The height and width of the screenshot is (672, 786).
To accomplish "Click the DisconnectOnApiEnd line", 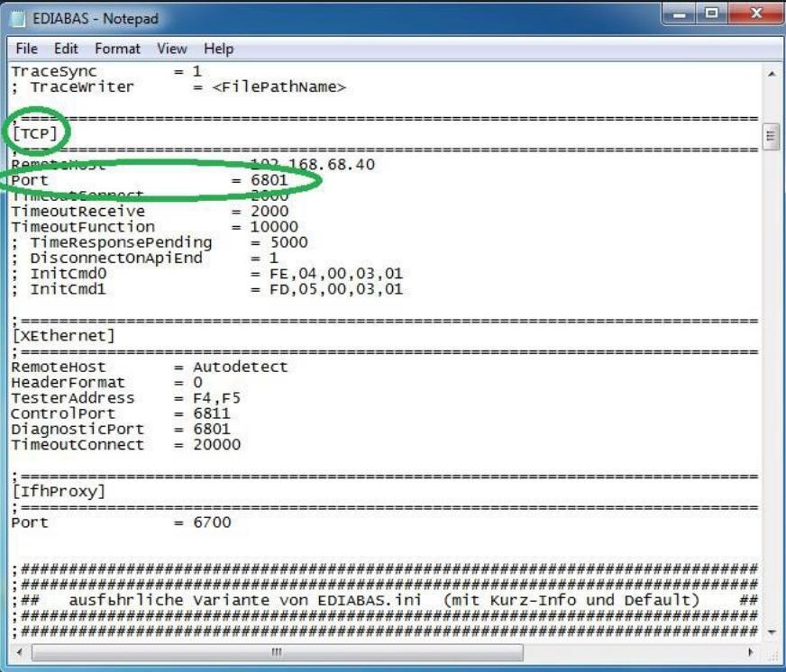I will coord(145,258).
